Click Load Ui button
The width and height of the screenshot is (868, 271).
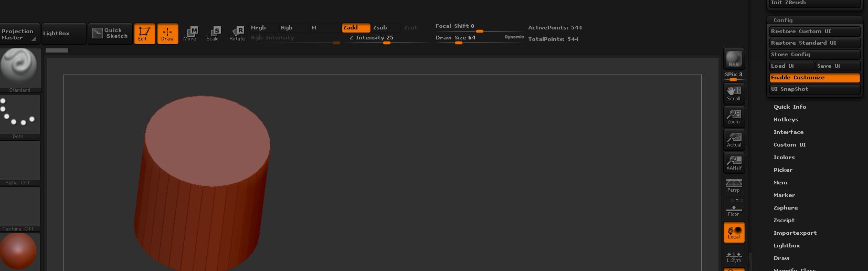(791, 66)
